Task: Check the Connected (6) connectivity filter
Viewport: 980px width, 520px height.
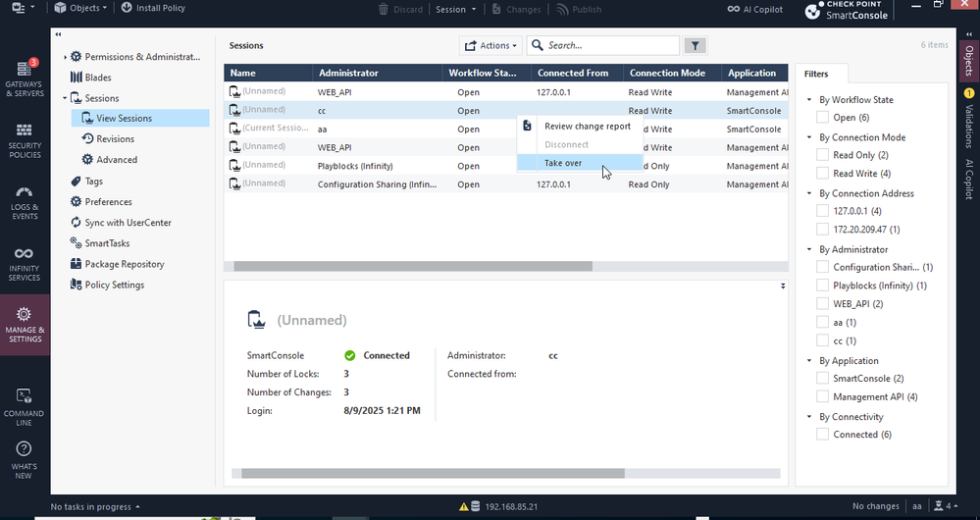Action: [x=822, y=435]
